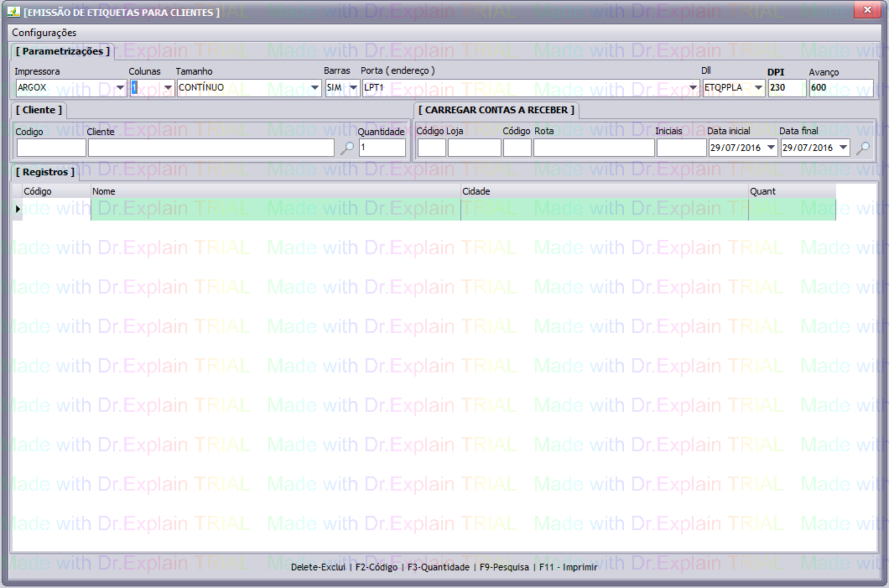Select the Registros tab
This screenshot has height=588, width=889.
click(45, 172)
